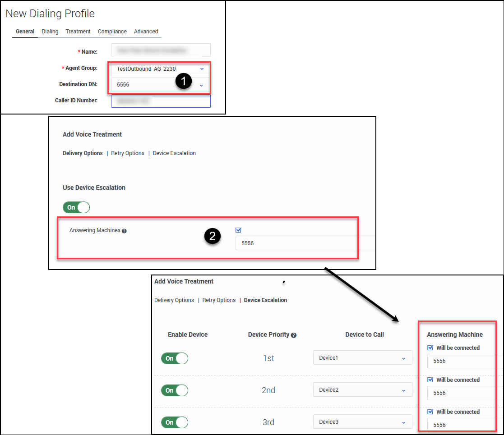504x435 pixels.
Task: Select the Advanced tab
Action: [x=146, y=32]
